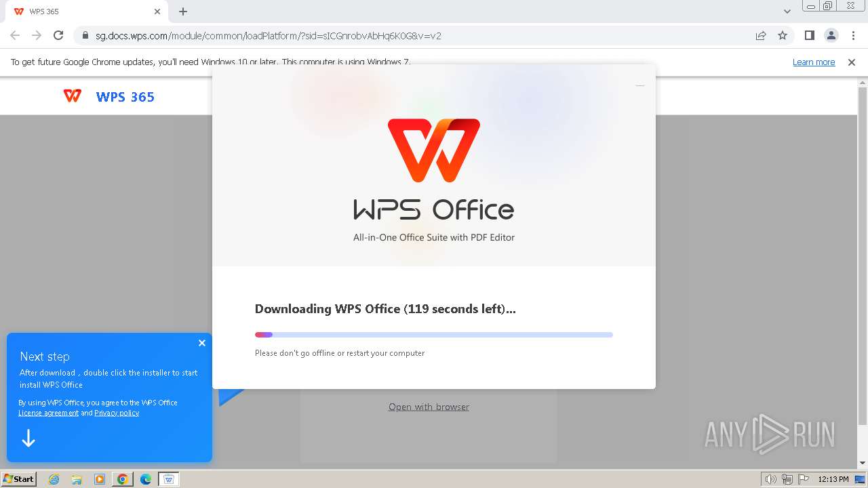The image size is (868, 488).
Task: Select the Downloading WPS Office status text
Action: tap(385, 309)
